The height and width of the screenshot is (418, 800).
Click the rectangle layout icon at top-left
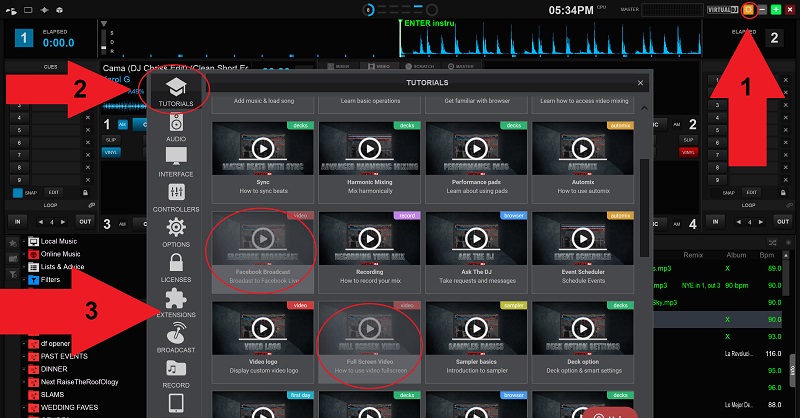28,10
